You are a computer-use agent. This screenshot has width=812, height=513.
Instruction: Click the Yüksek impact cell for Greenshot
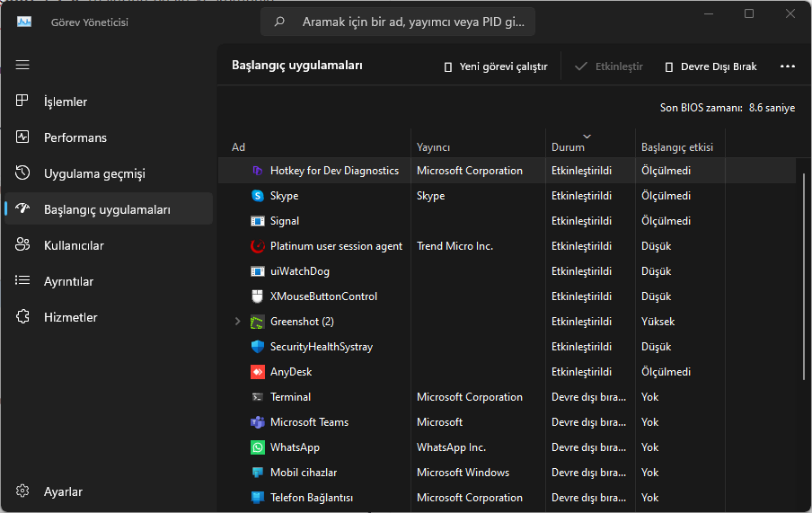point(658,322)
